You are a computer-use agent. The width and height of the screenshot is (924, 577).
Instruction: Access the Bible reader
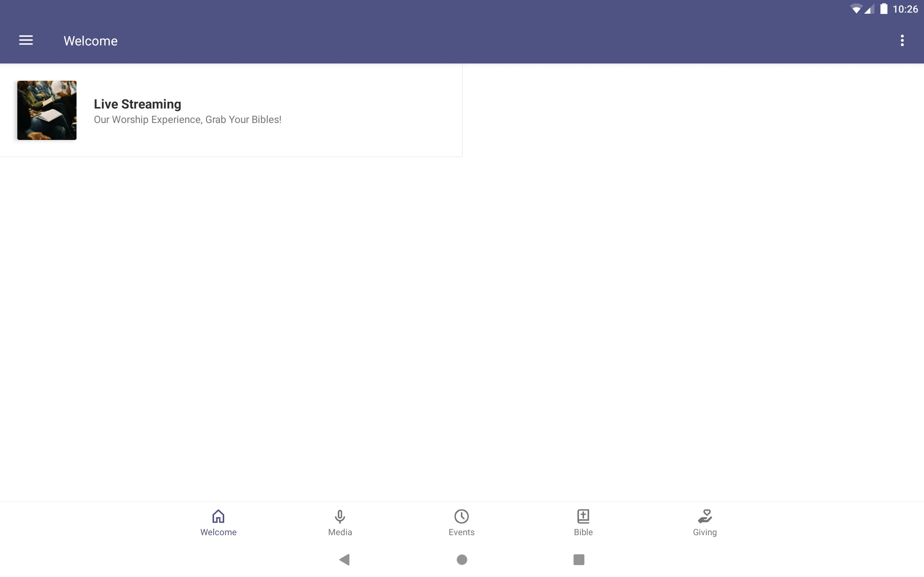tap(583, 522)
